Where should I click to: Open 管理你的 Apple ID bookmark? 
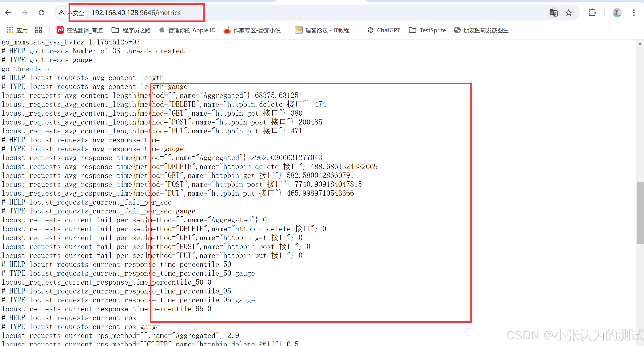pos(187,30)
